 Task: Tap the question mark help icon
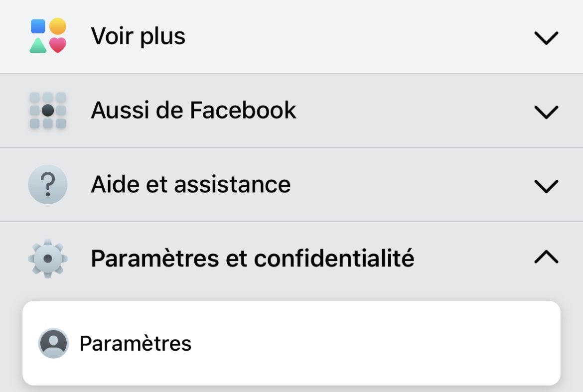48,184
